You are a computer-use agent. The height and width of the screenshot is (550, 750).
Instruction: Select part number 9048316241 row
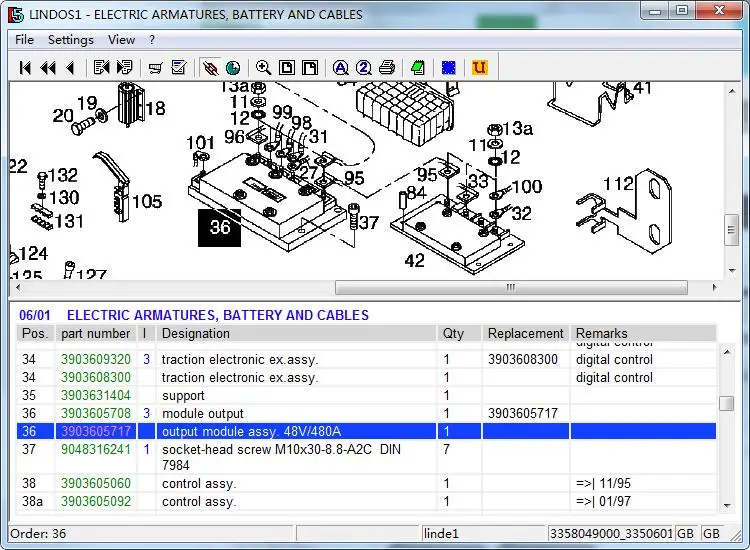[x=96, y=450]
